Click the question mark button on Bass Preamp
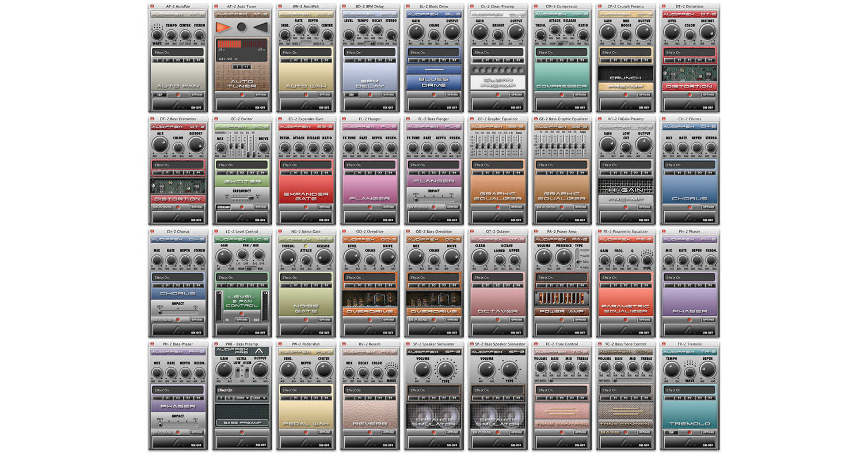 [220, 398]
